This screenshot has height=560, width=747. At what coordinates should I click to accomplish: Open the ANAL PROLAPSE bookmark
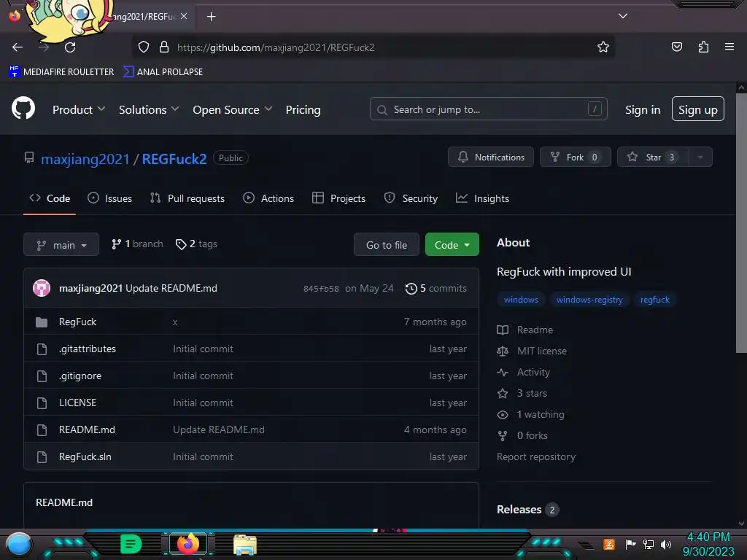[x=163, y=71]
